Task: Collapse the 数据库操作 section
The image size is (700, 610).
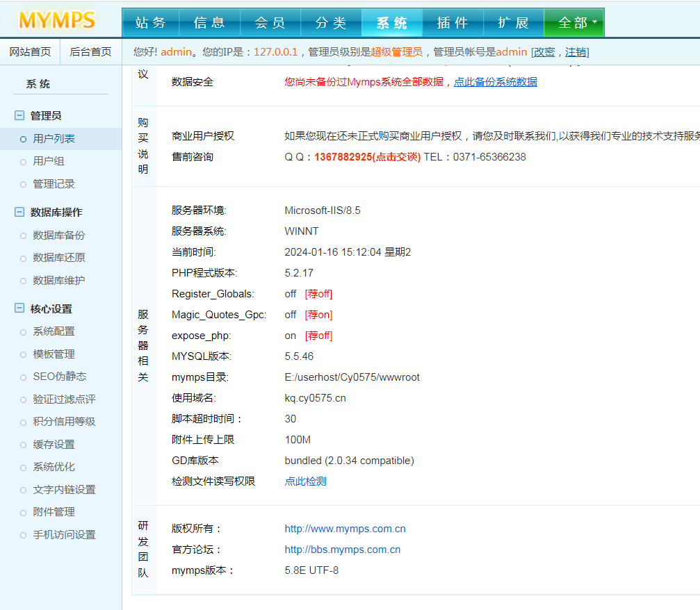Action: coord(19,212)
